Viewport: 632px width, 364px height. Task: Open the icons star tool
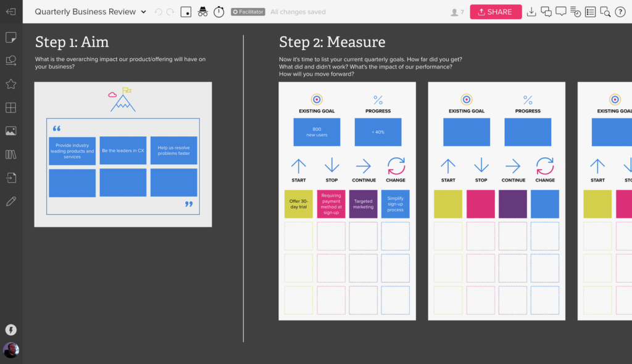10,84
